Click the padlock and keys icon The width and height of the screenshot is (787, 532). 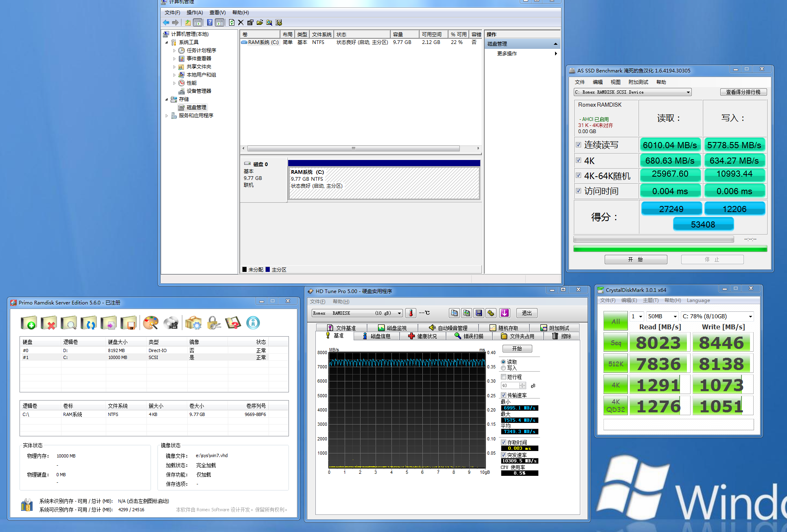click(x=214, y=323)
